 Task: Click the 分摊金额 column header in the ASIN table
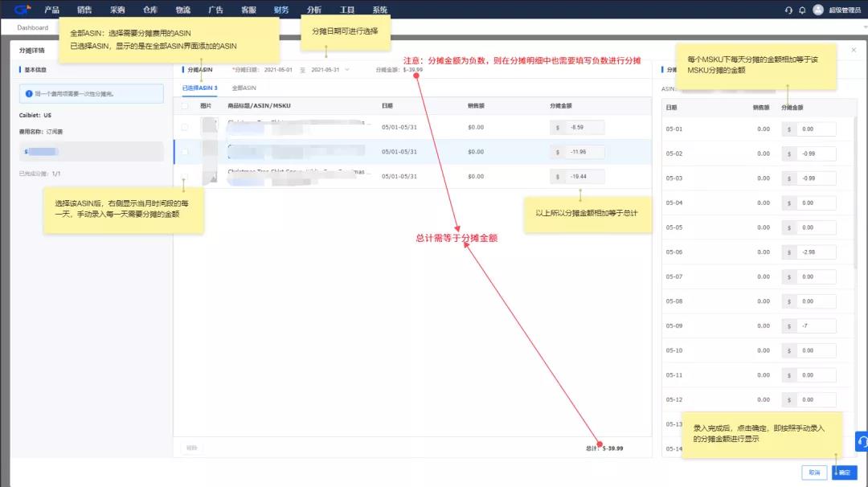coord(561,106)
